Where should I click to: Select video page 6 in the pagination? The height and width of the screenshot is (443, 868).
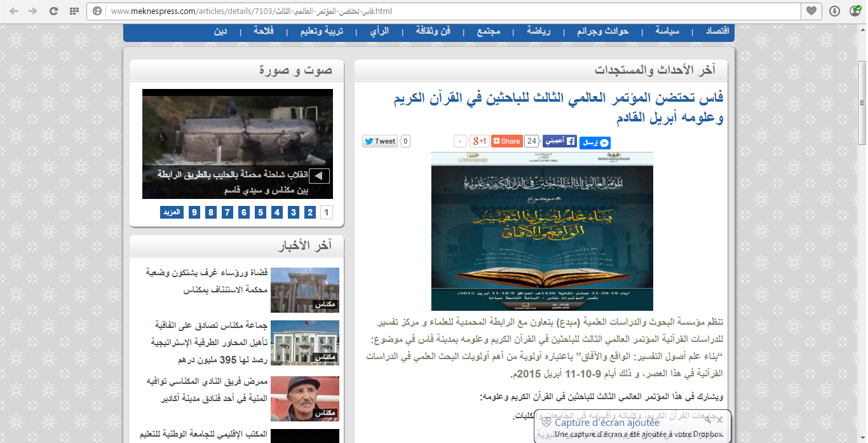pyautogui.click(x=243, y=212)
